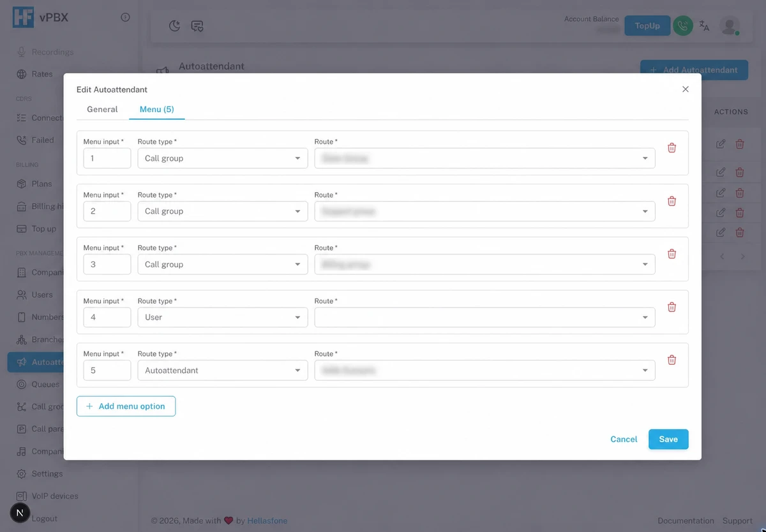Delete menu option 1 trash icon
This screenshot has width=766, height=532.
[672, 147]
